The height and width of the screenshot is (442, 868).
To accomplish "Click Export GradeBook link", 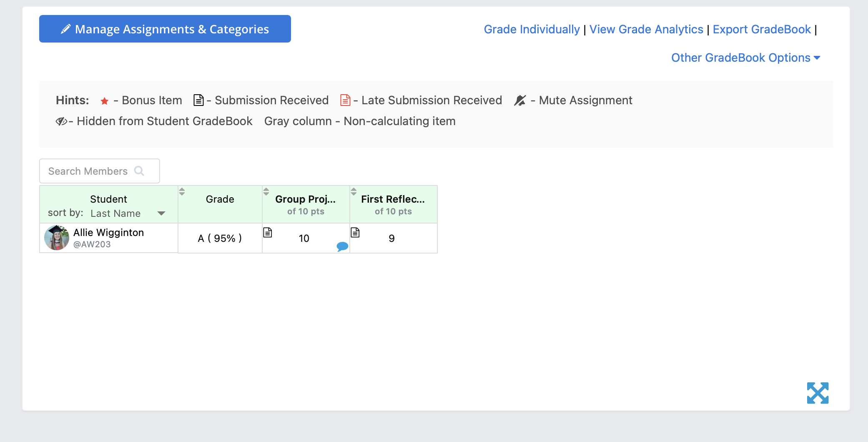I will 762,29.
